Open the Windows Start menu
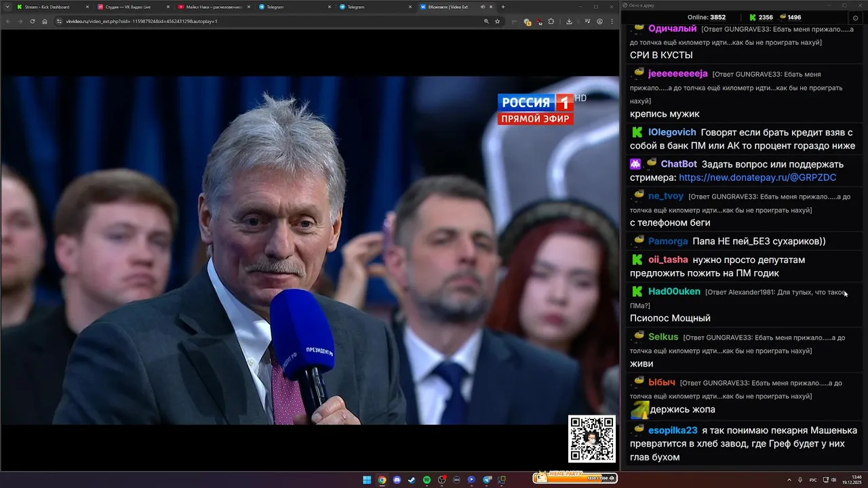 tap(367, 480)
